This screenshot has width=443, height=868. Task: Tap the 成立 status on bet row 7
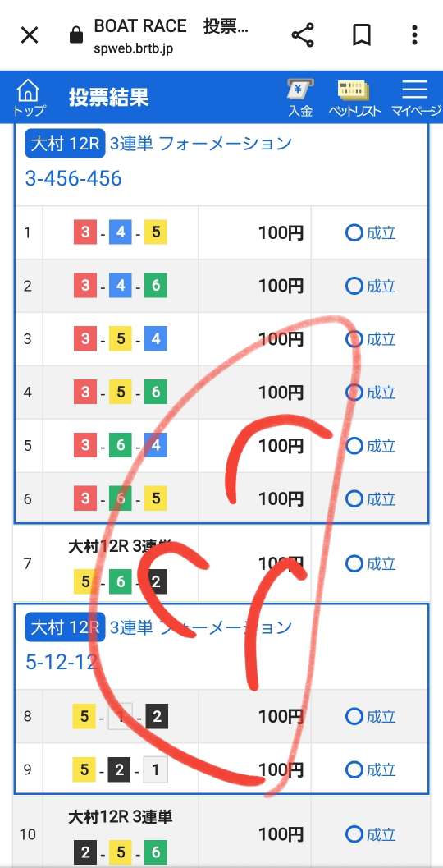pos(370,563)
